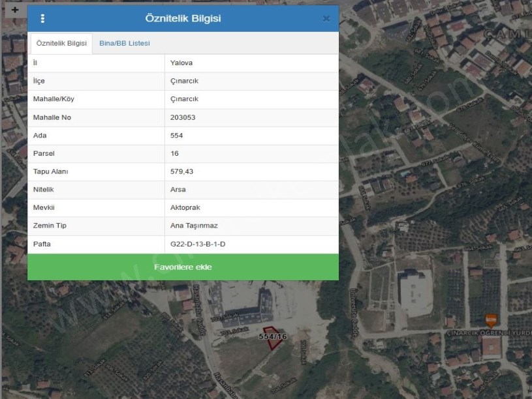Open the three-dot options menu
Screen dimensions: 532x399
click(x=42, y=19)
